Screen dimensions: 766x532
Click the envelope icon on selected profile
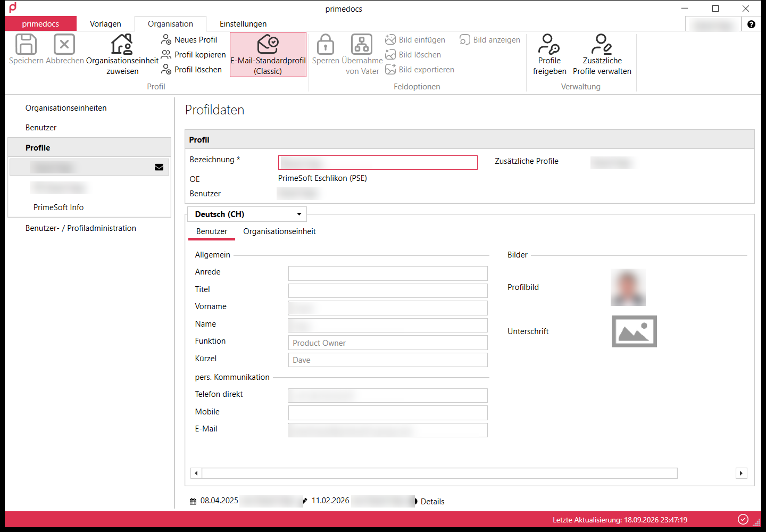coord(159,167)
